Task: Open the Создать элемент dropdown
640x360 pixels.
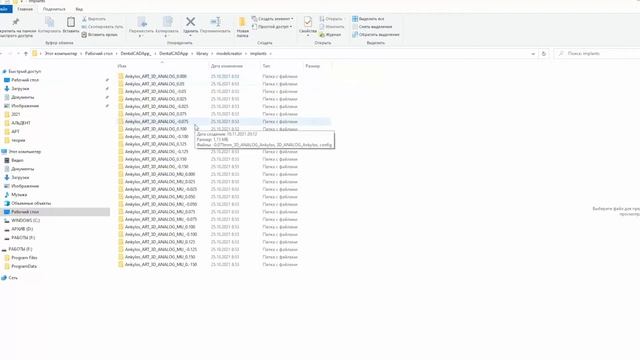Action: coord(272,19)
